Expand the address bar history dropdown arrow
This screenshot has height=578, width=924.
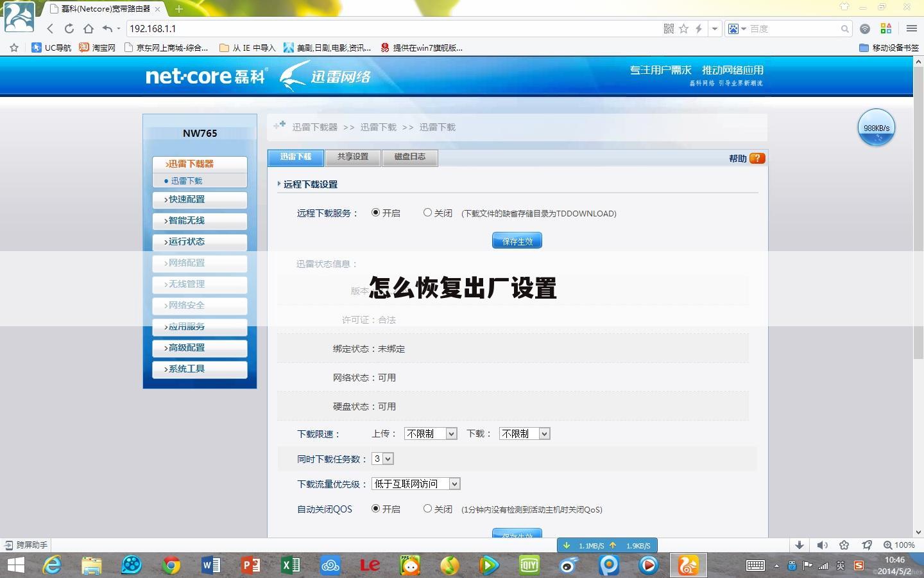tap(715, 28)
